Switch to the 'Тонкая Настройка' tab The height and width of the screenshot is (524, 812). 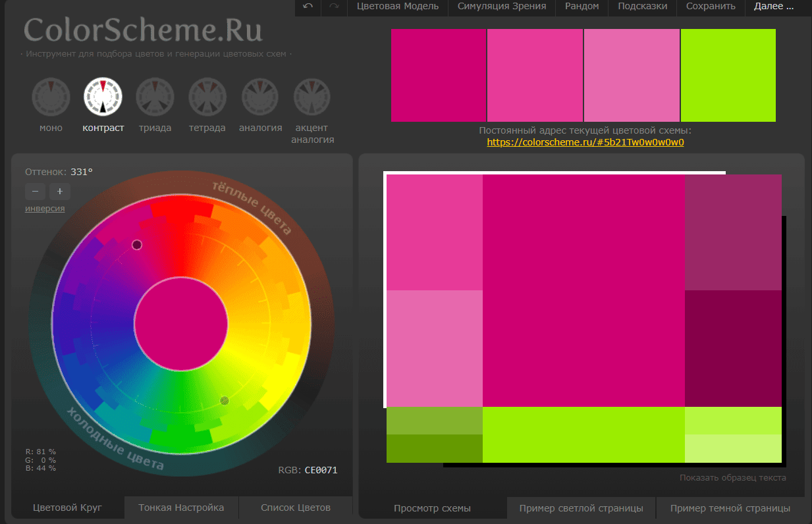click(x=181, y=508)
